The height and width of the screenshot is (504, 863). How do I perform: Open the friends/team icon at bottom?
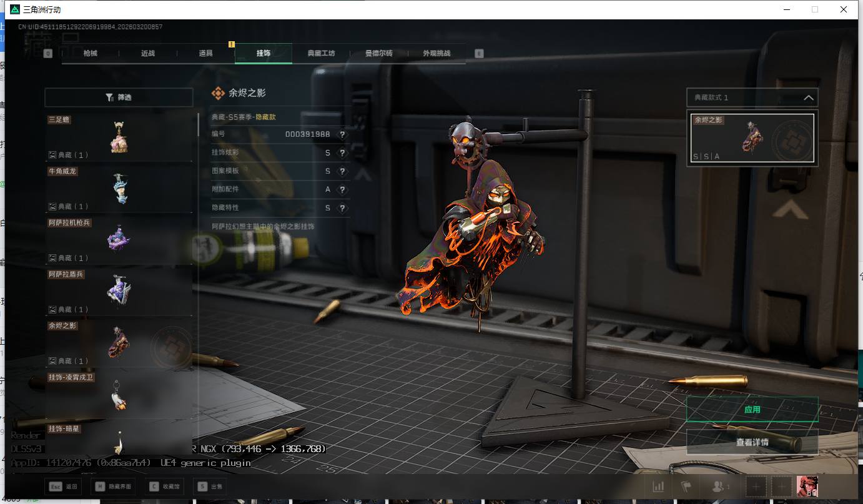click(721, 487)
